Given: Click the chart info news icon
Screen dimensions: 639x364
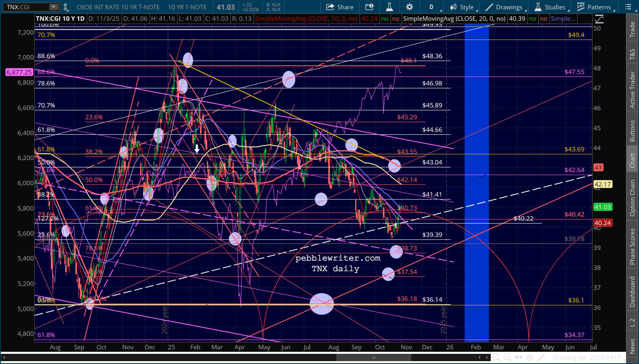Looking at the screenshot, I should coord(369,7).
